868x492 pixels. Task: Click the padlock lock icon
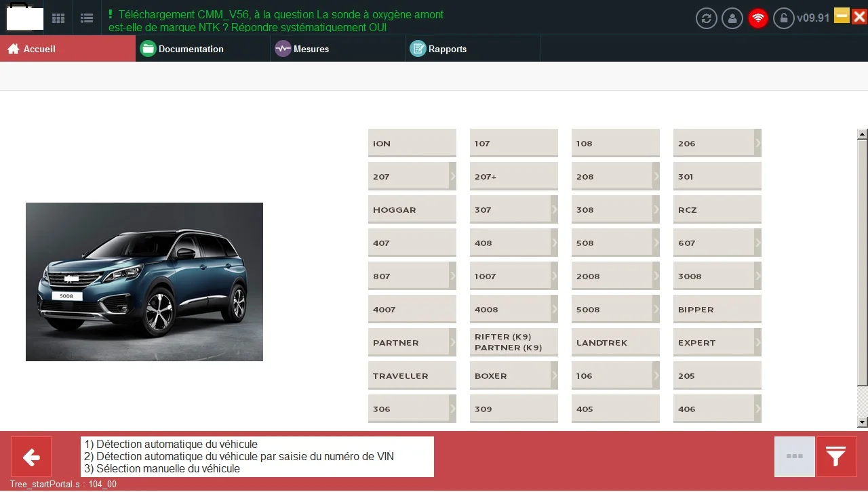click(x=784, y=18)
